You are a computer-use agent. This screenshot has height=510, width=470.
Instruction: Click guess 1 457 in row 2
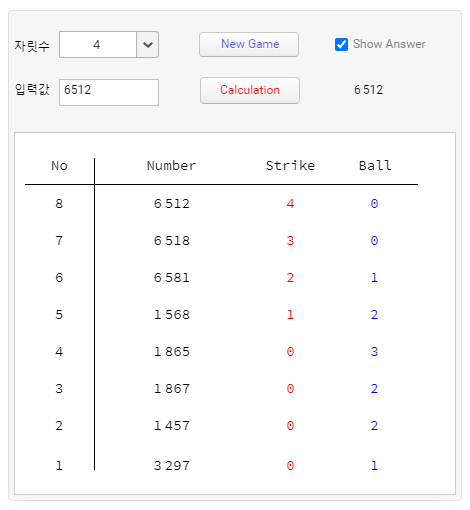pyautogui.click(x=172, y=426)
